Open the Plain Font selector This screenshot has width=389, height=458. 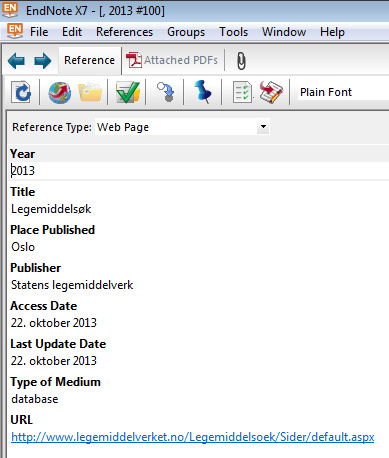point(343,92)
